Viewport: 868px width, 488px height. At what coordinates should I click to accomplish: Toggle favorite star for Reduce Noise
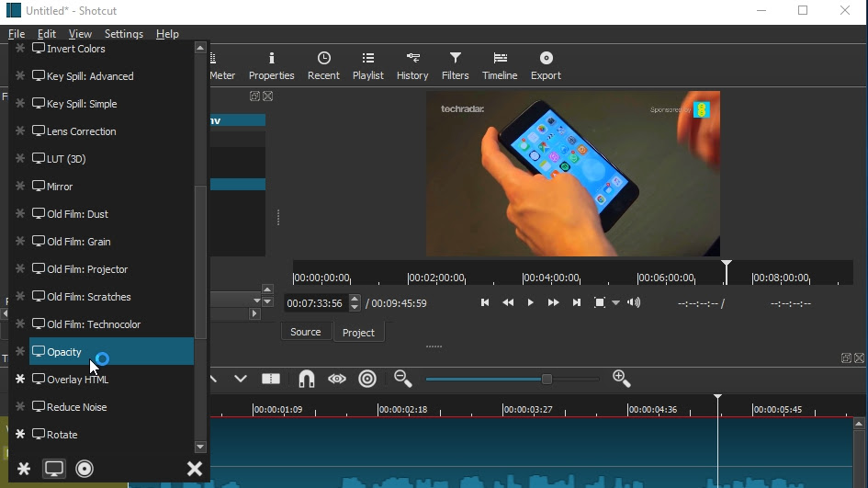[x=20, y=407]
